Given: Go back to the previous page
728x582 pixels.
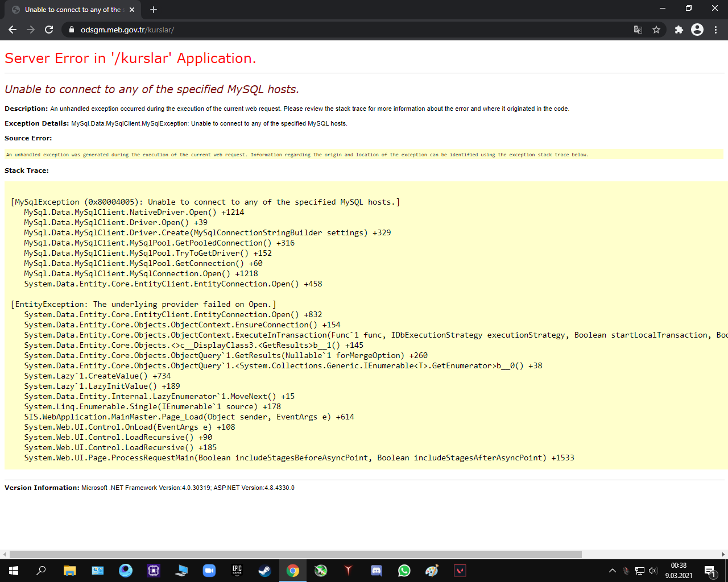Looking at the screenshot, I should [13, 30].
